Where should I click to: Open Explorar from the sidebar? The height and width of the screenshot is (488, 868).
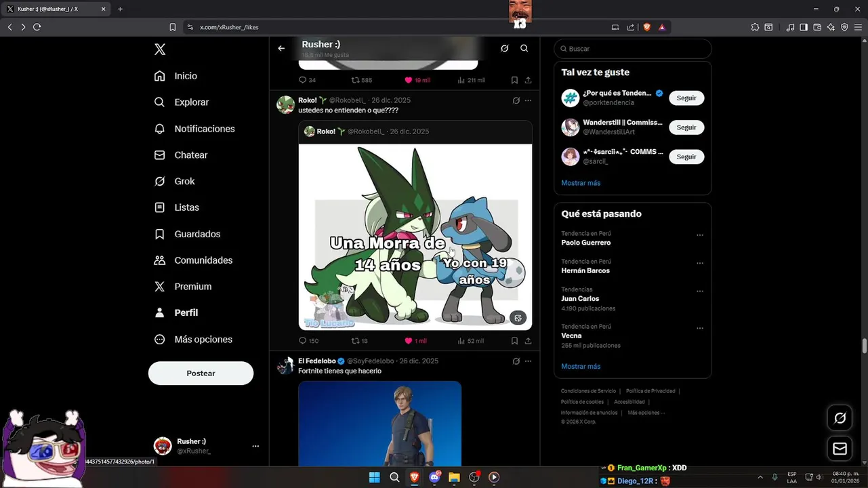pos(182,102)
